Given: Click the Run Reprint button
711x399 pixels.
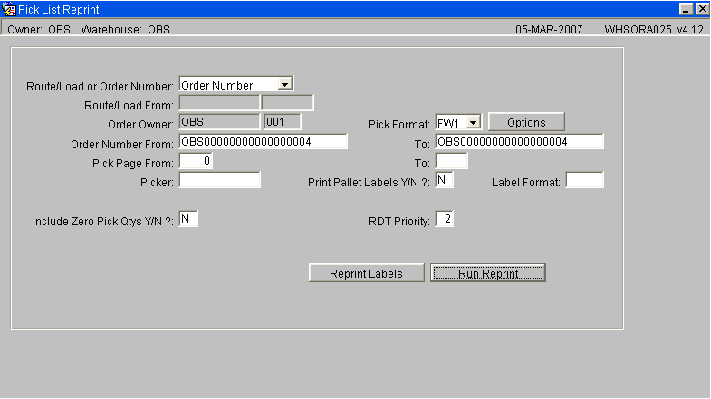Looking at the screenshot, I should [488, 273].
